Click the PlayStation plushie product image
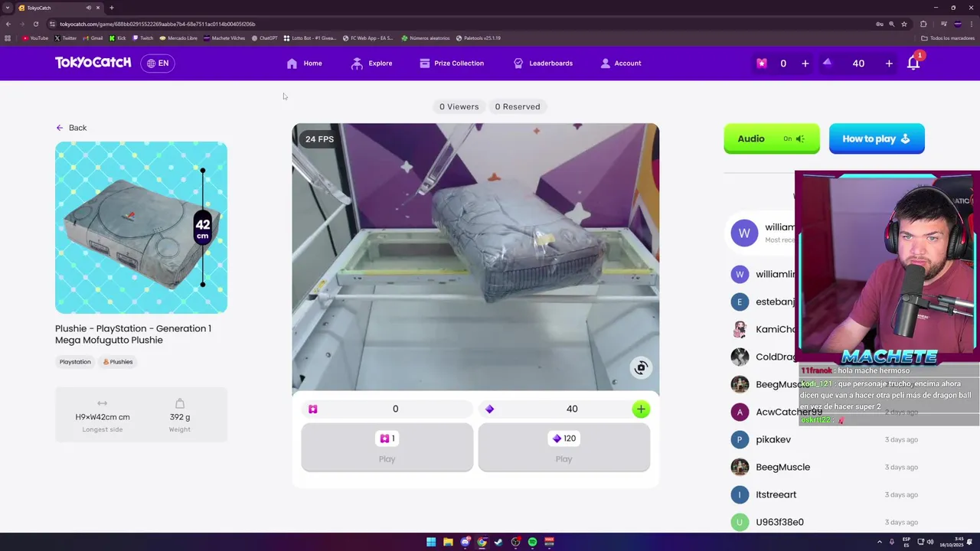The width and height of the screenshot is (980, 551). pos(141,227)
